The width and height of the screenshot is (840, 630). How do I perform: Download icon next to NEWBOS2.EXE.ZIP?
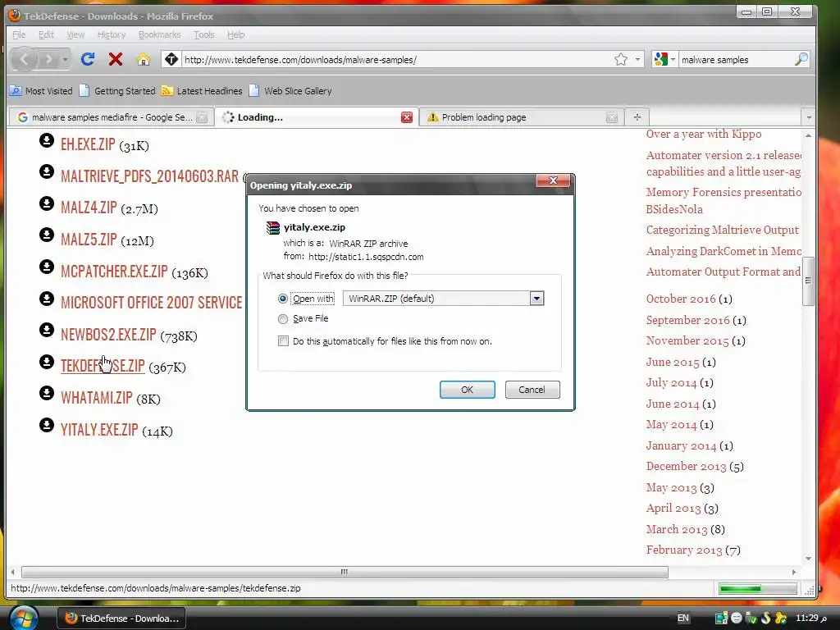coord(47,330)
